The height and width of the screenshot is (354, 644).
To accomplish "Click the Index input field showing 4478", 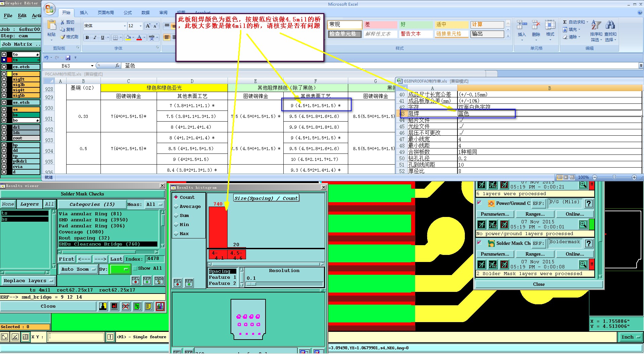I will pos(155,259).
